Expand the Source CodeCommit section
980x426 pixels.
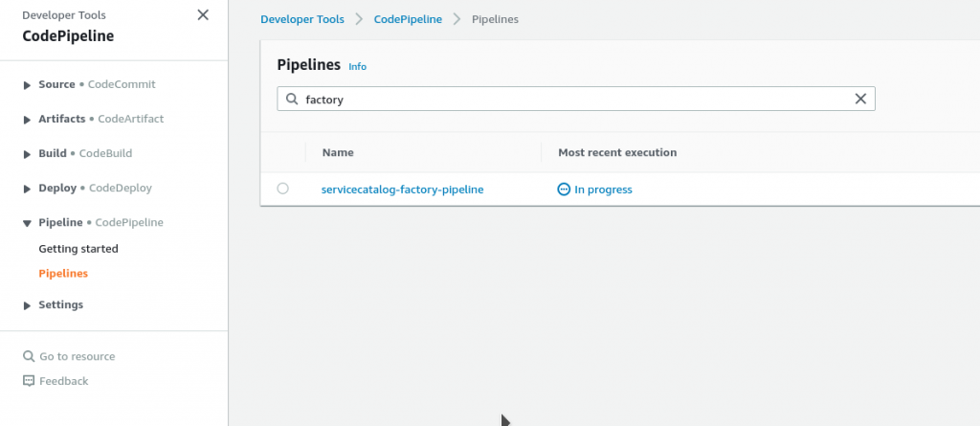point(27,85)
